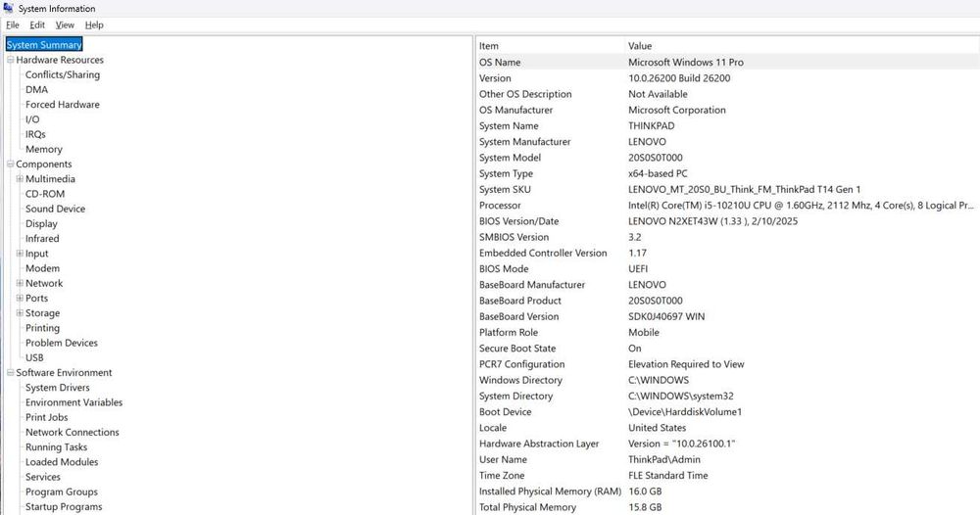Viewport: 980px width, 515px height.
Task: Select Network Connections tree item
Action: tap(72, 432)
